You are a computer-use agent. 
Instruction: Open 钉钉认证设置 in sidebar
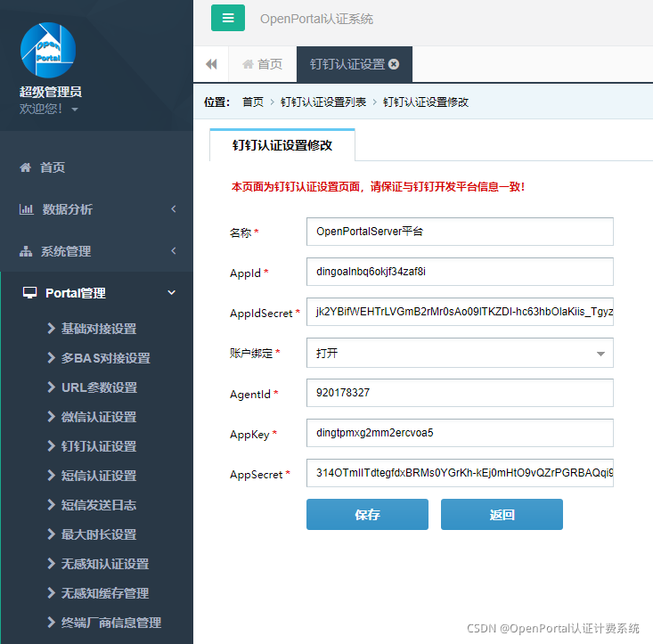(99, 446)
